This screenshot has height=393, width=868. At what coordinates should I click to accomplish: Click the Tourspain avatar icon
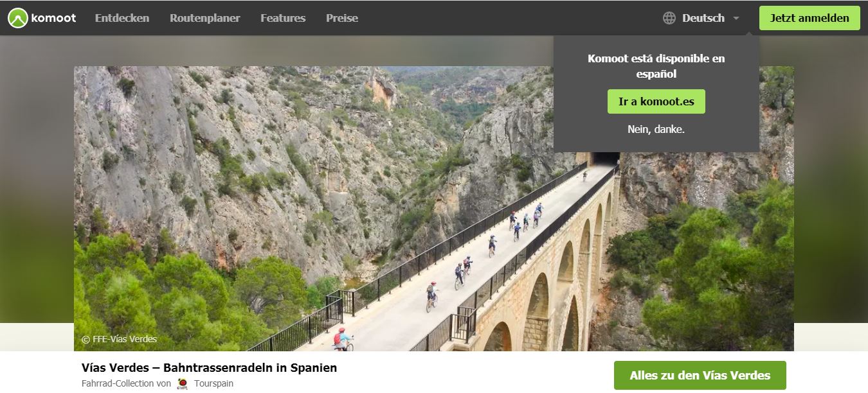182,383
